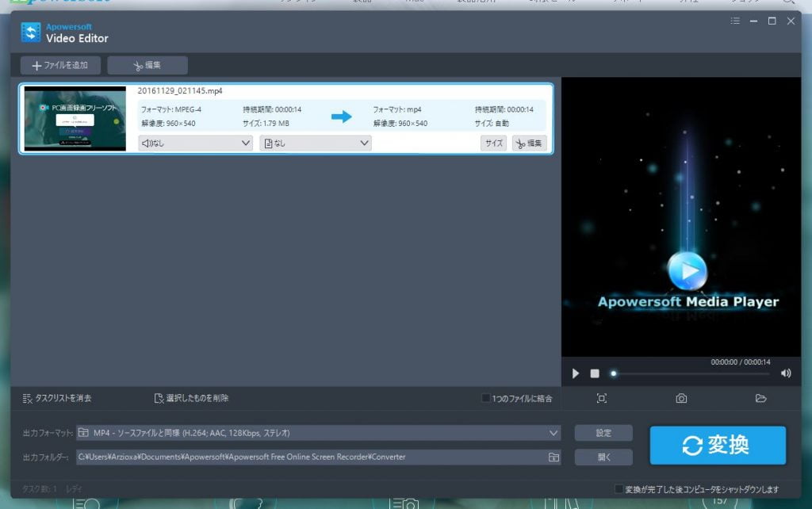Click the Apowersoft Video Editor logo

click(31, 33)
